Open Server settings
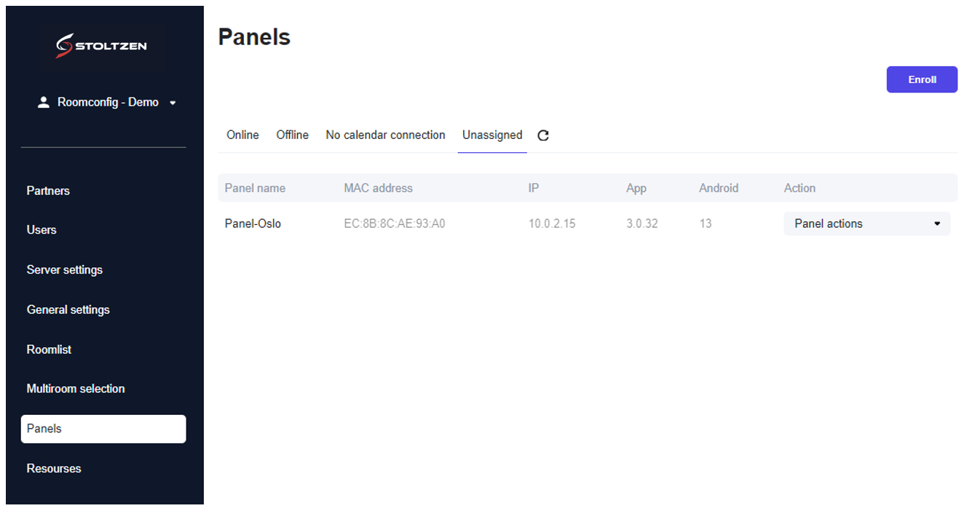The height and width of the screenshot is (511, 980). [65, 270]
